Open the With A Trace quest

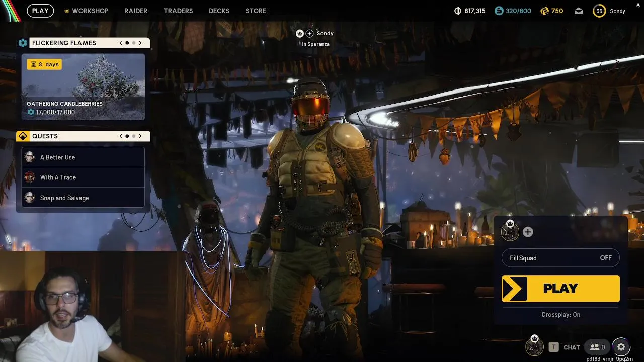click(x=83, y=177)
